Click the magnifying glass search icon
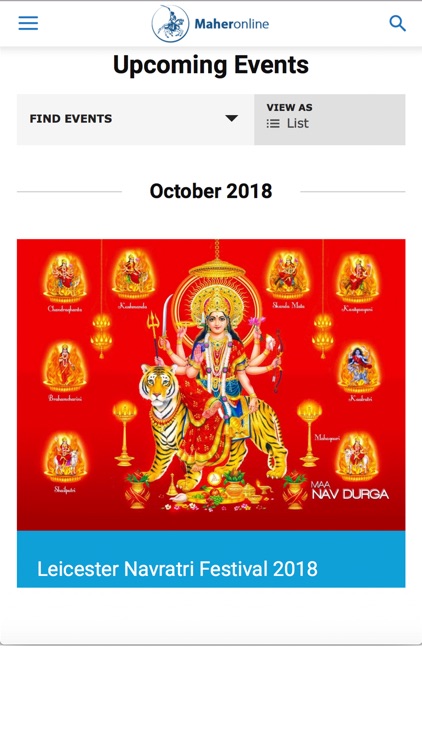The width and height of the screenshot is (422, 750). coord(397,23)
